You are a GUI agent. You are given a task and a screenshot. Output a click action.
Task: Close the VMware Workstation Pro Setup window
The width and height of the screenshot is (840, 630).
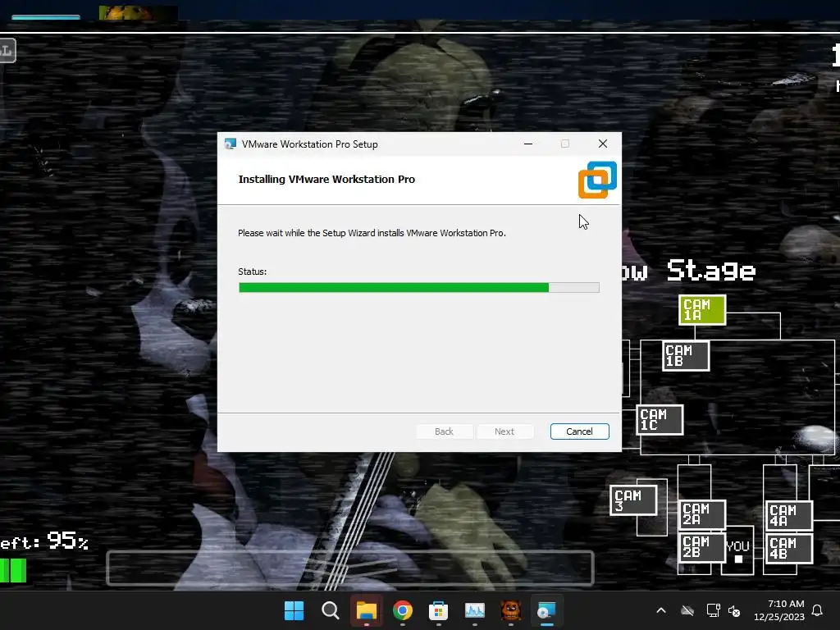(x=603, y=144)
